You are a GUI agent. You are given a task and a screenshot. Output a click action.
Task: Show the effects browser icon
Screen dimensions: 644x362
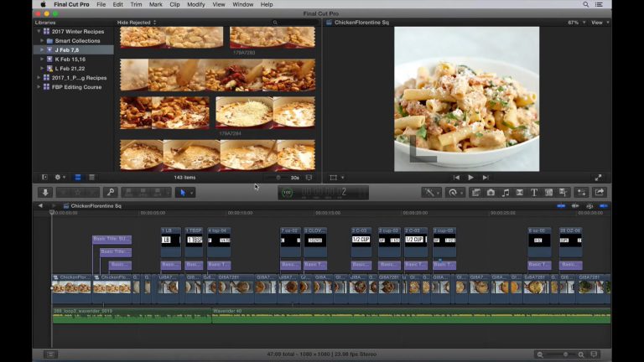coord(476,193)
